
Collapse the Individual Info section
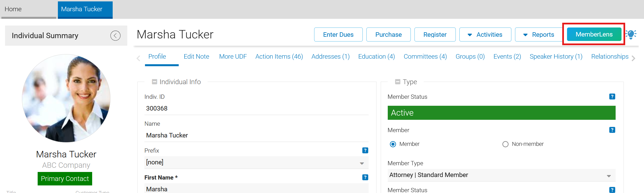154,82
